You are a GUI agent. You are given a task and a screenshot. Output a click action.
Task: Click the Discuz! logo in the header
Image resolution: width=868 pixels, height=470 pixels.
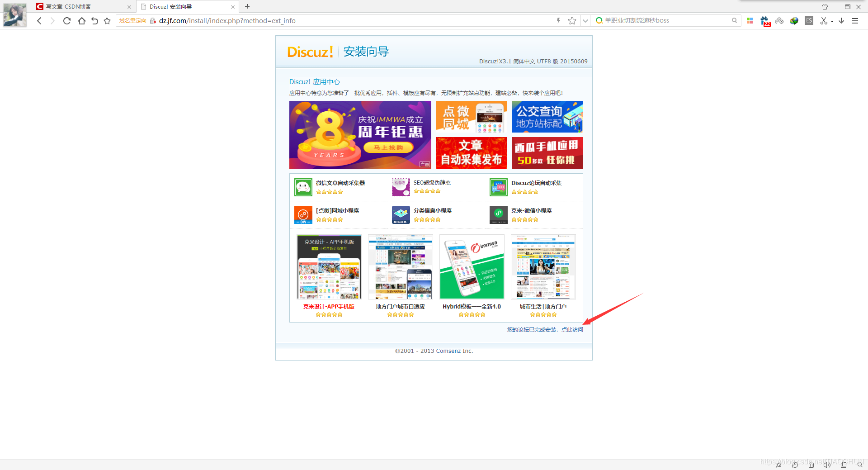311,52
